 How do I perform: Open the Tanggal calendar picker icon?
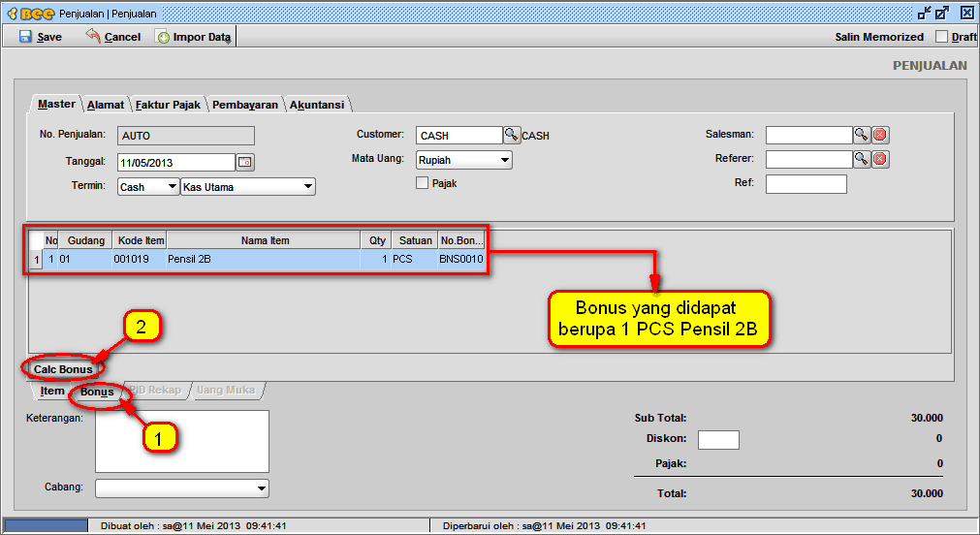245,163
